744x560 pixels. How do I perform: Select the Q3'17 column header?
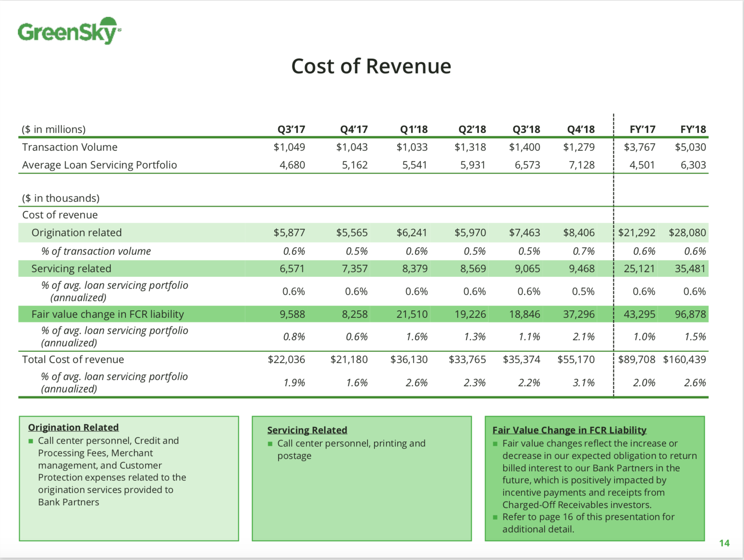click(x=291, y=129)
